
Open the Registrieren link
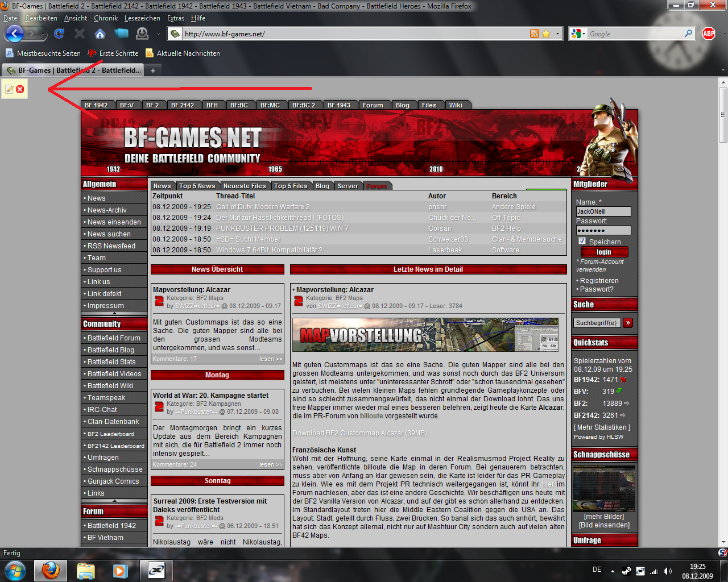[599, 281]
